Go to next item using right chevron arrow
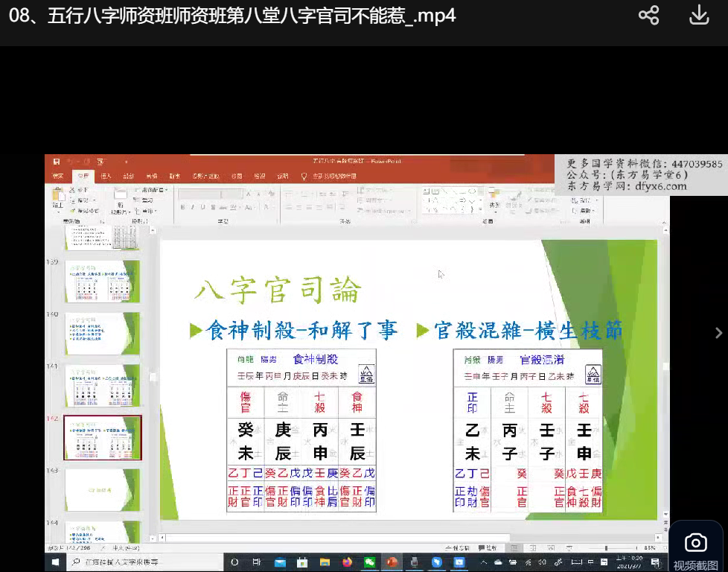Screen dimensions: 728x572 point(718,333)
